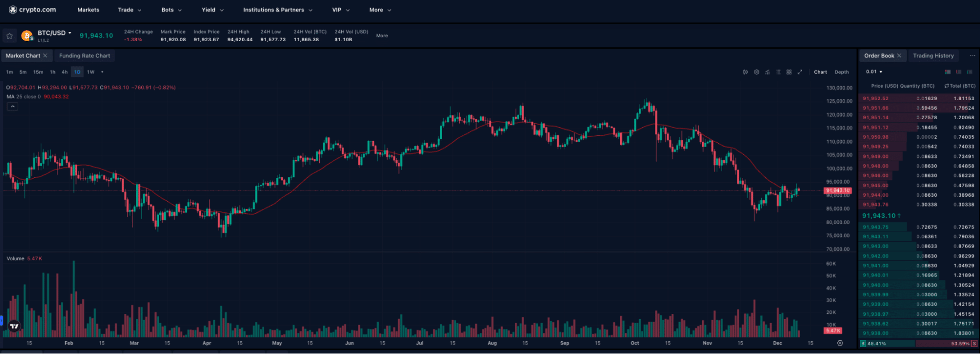Switch to Funding Rate Chart tab

point(84,56)
